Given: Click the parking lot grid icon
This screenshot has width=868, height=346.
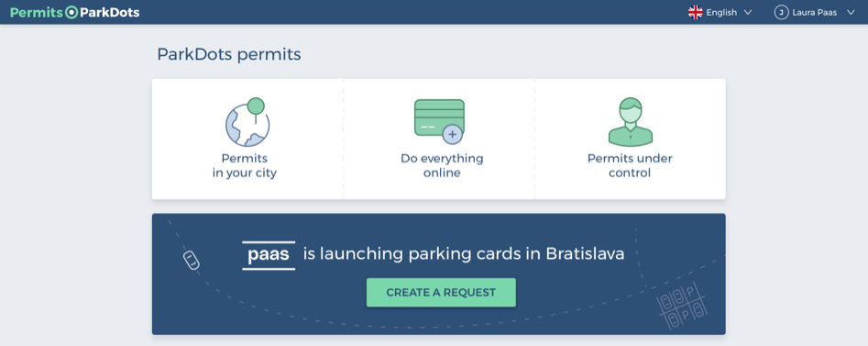Looking at the screenshot, I should tap(682, 306).
